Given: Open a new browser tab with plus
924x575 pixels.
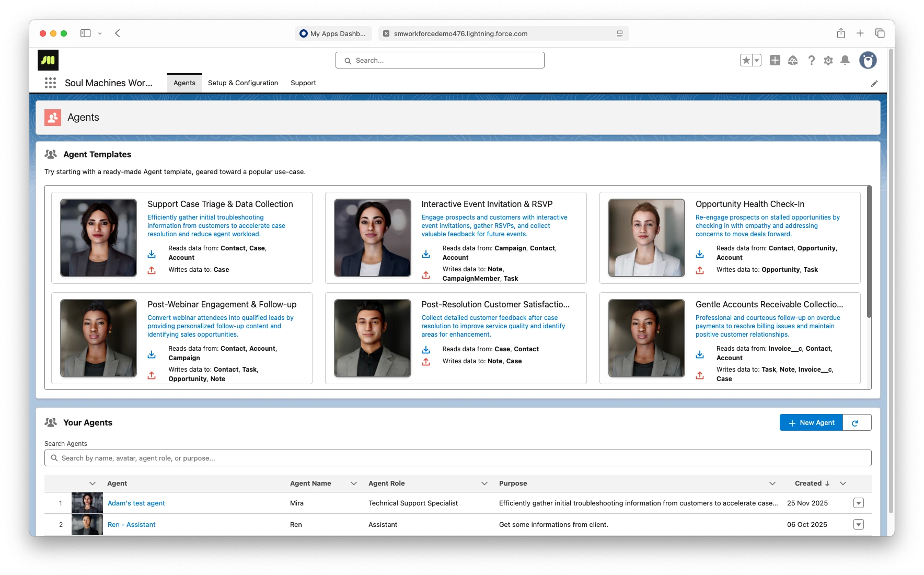Looking at the screenshot, I should [860, 33].
